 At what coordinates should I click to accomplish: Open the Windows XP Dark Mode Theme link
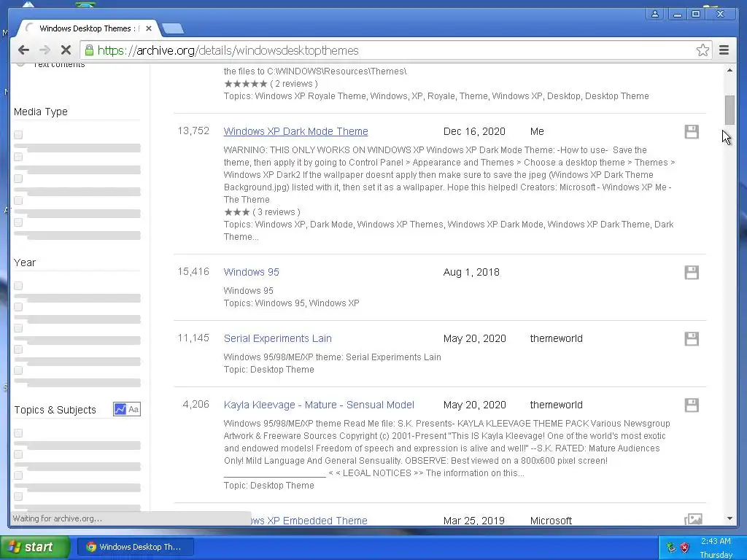(296, 131)
